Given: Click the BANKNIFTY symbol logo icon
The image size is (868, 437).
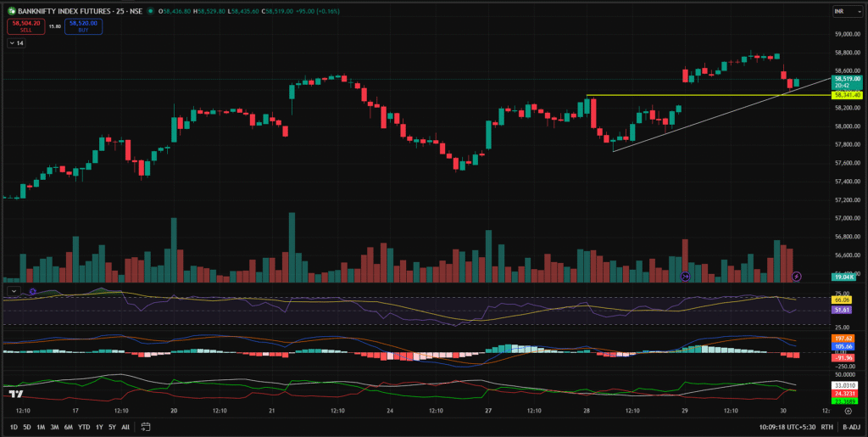Looking at the screenshot, I should coord(11,12).
